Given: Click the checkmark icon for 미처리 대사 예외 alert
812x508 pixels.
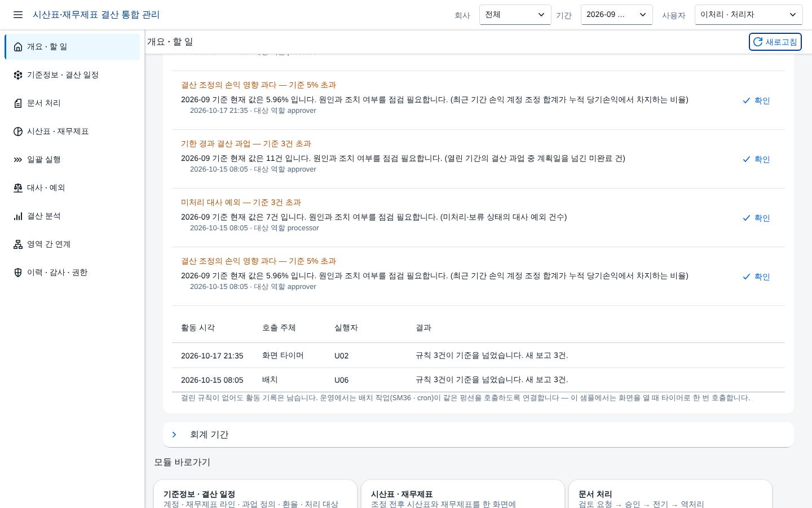Looking at the screenshot, I should [747, 218].
